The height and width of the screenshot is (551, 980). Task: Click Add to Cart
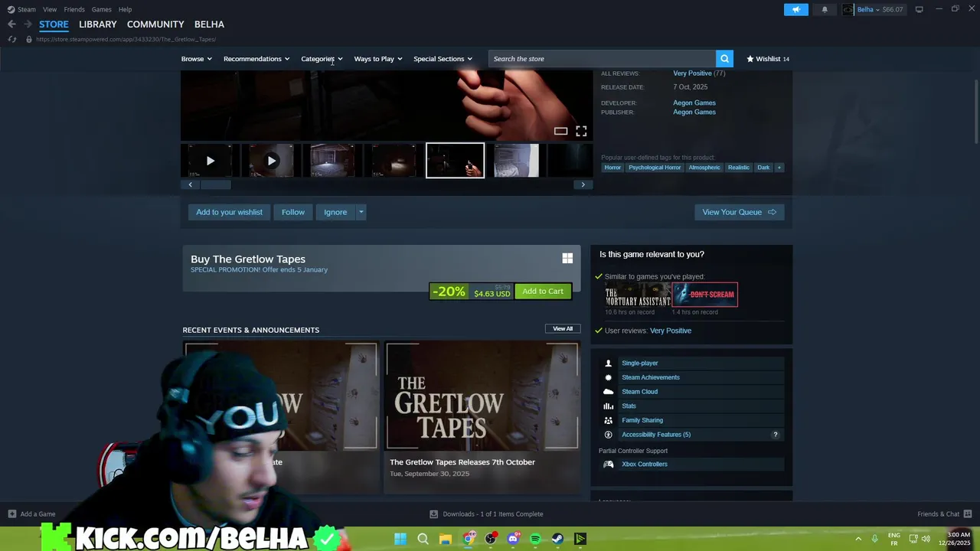coord(543,291)
